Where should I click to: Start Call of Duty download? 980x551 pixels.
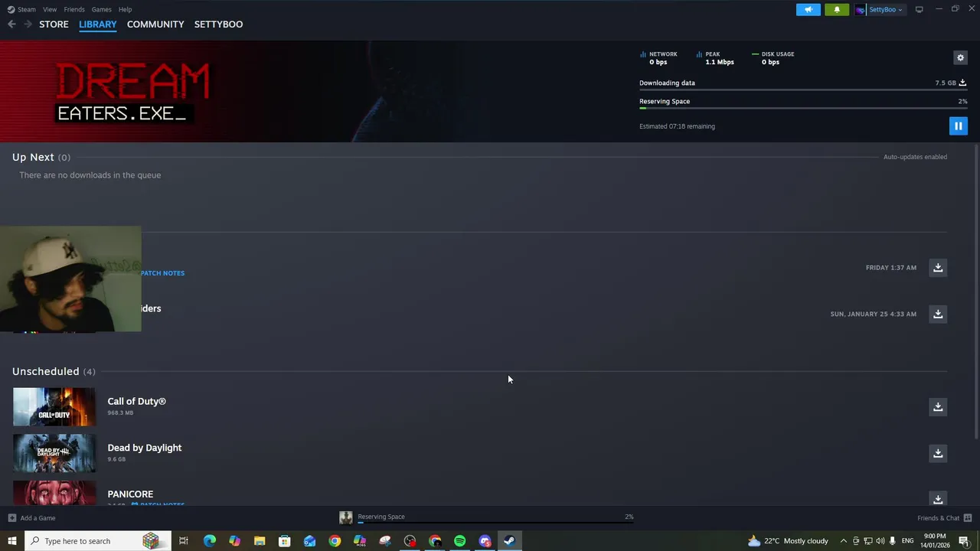[938, 406]
